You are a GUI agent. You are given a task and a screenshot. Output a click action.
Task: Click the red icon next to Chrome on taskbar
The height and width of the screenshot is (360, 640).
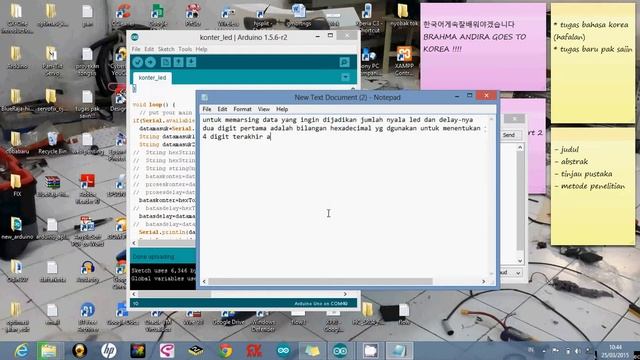tap(254, 351)
